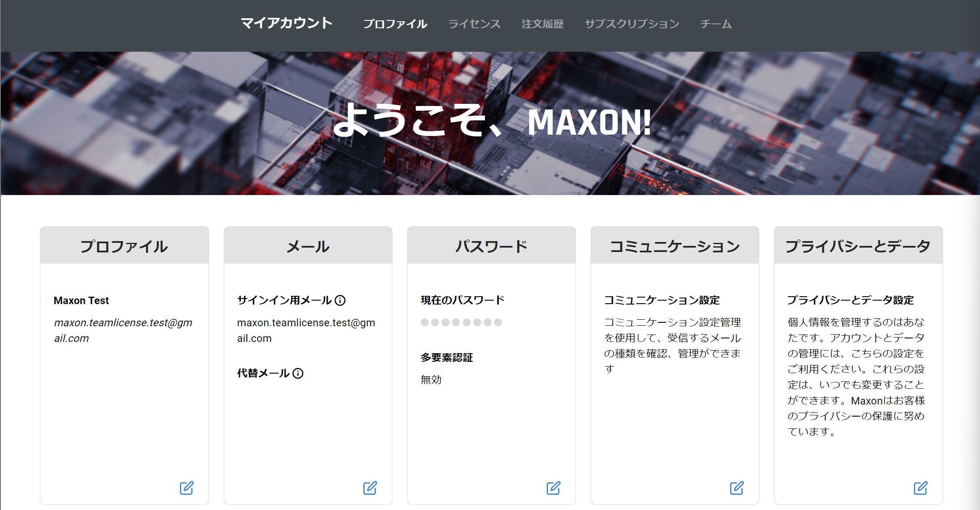Click the masked password dots
Viewport: 980px width, 510px height.
pyautogui.click(x=461, y=322)
